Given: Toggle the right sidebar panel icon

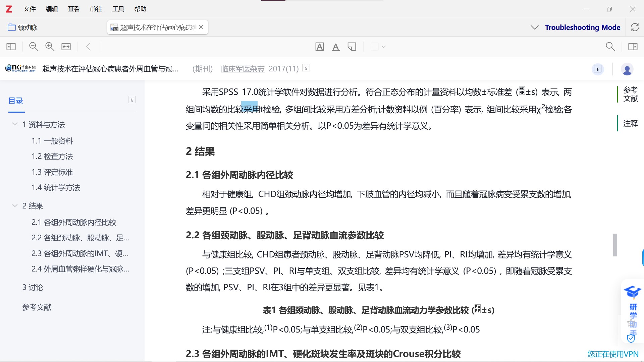Looking at the screenshot, I should coord(633,47).
